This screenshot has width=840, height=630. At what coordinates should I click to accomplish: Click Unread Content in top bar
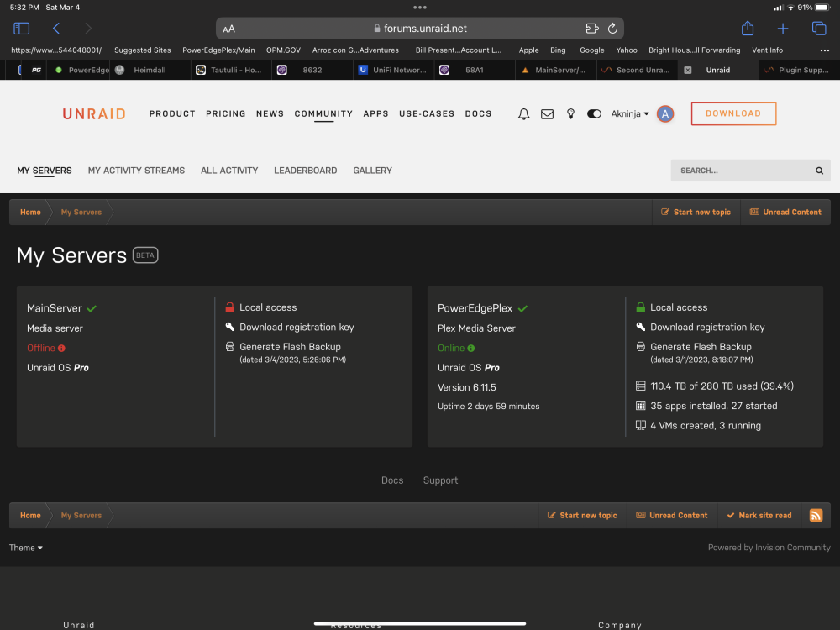(785, 213)
